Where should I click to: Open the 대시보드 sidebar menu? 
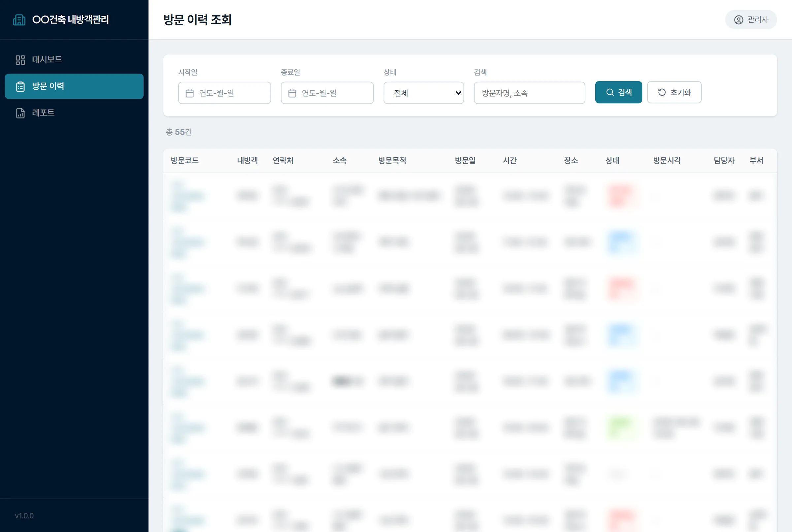point(74,60)
